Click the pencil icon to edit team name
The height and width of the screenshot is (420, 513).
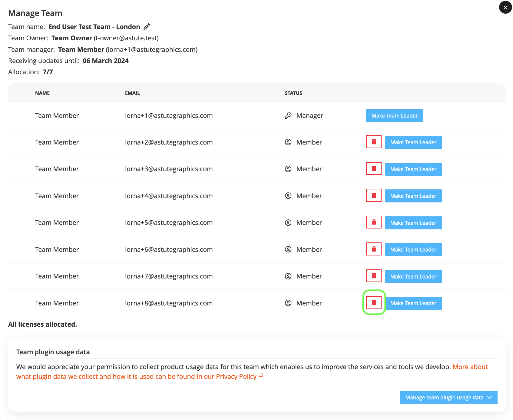(147, 27)
